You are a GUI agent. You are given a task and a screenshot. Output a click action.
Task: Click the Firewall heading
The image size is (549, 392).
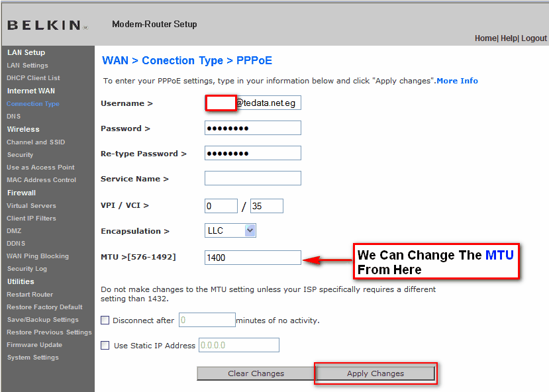point(21,193)
